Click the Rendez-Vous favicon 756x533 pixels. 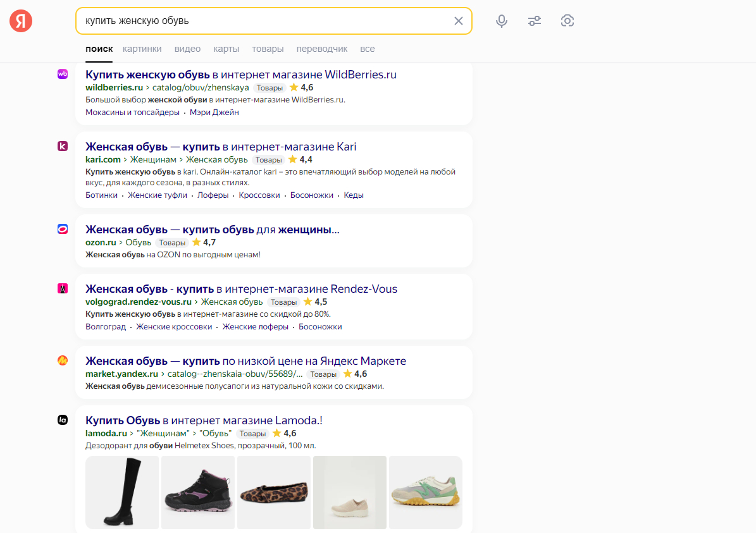63,288
